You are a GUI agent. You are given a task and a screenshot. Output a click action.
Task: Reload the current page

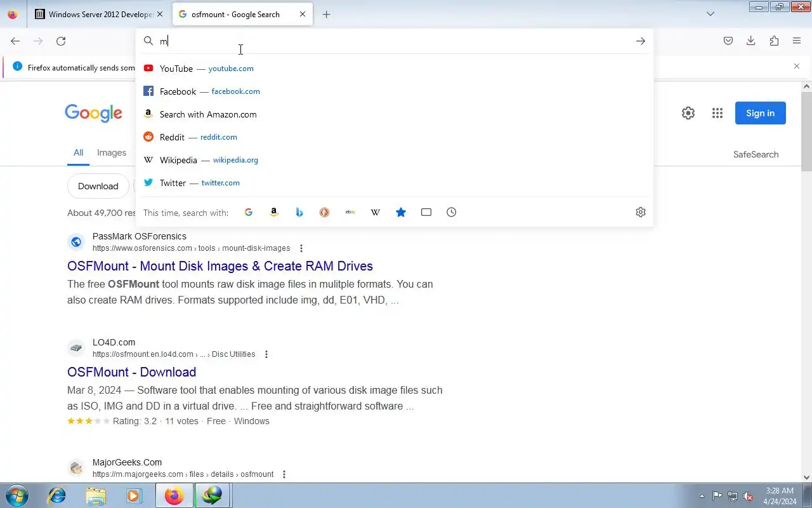click(x=61, y=41)
